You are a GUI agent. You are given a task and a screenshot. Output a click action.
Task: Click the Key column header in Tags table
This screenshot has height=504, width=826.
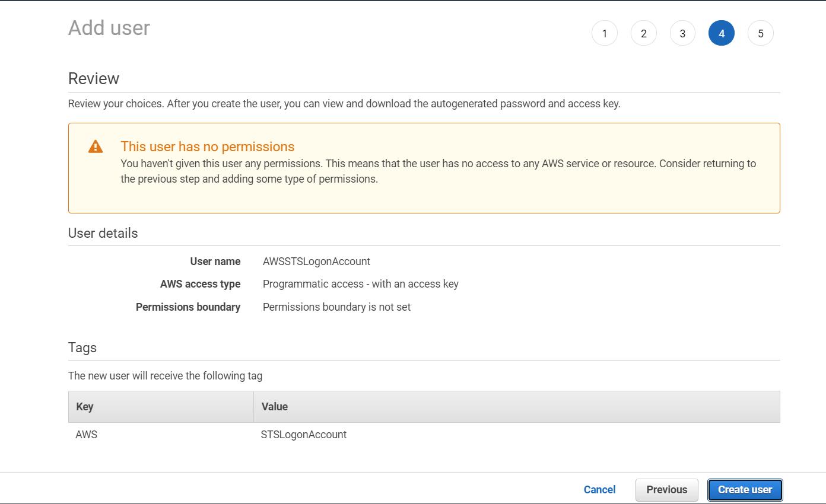point(85,406)
